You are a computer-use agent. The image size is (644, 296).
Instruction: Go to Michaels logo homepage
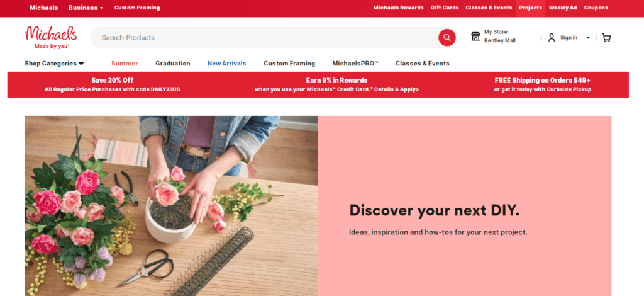pos(51,37)
